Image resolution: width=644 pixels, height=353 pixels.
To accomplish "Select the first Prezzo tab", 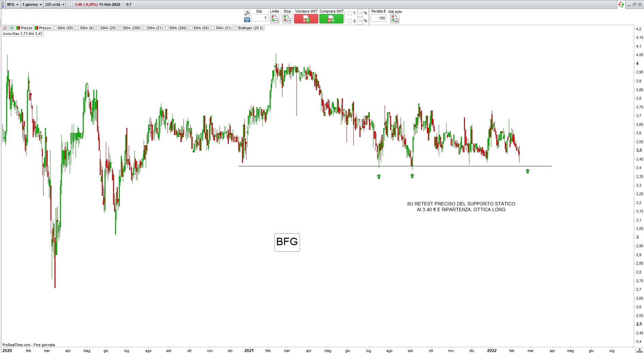I will pyautogui.click(x=24, y=28).
